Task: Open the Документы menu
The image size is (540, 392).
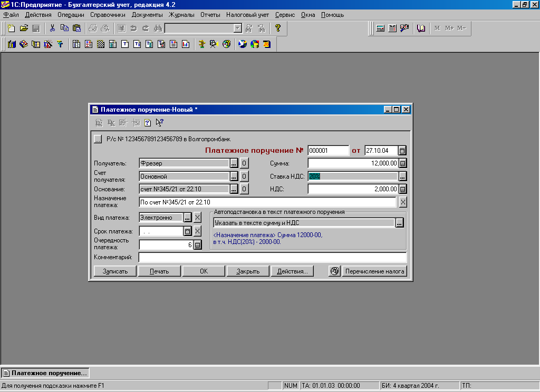Action: (x=147, y=15)
